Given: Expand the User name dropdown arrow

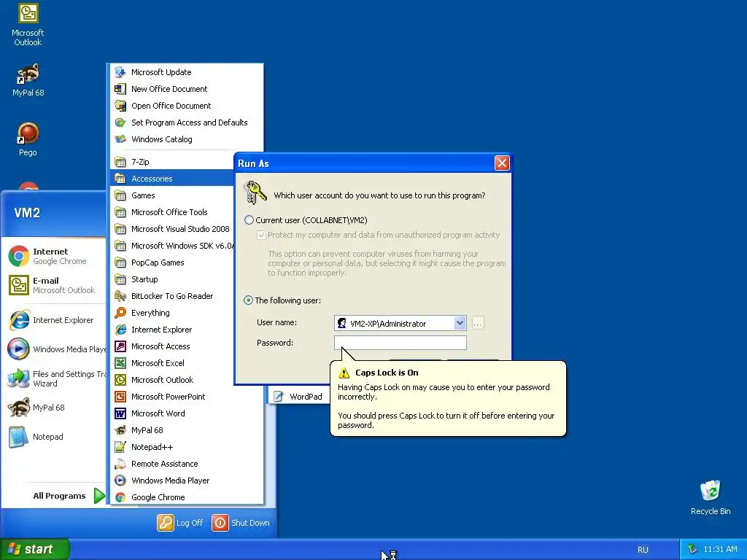Looking at the screenshot, I should tap(460, 323).
